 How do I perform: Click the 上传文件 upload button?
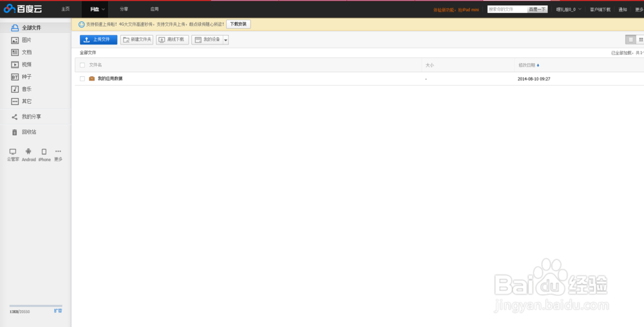[99, 39]
